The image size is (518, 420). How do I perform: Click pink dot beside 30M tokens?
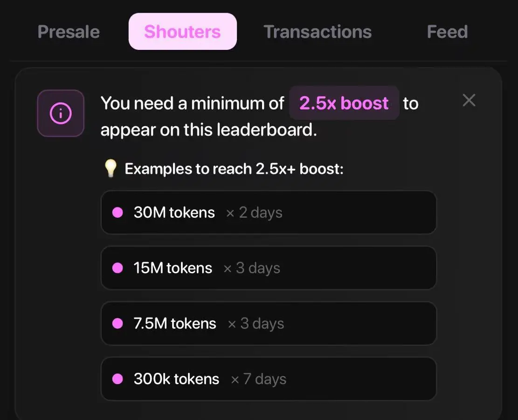[x=117, y=212]
